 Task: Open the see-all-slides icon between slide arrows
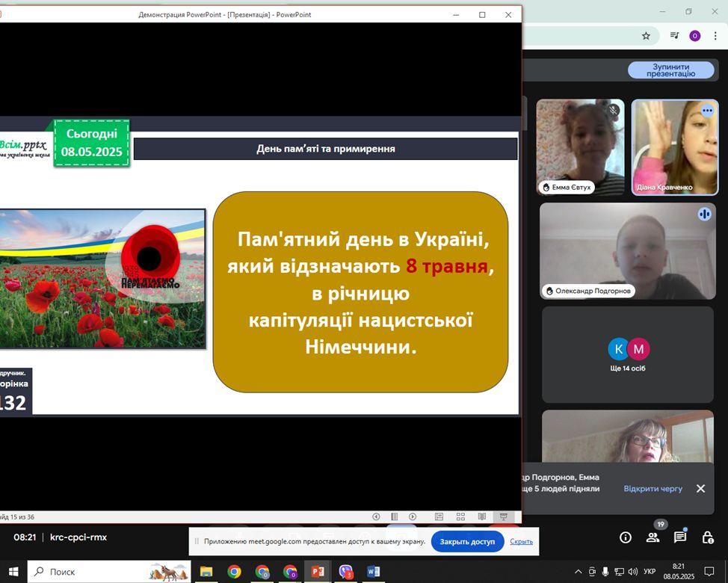394,516
